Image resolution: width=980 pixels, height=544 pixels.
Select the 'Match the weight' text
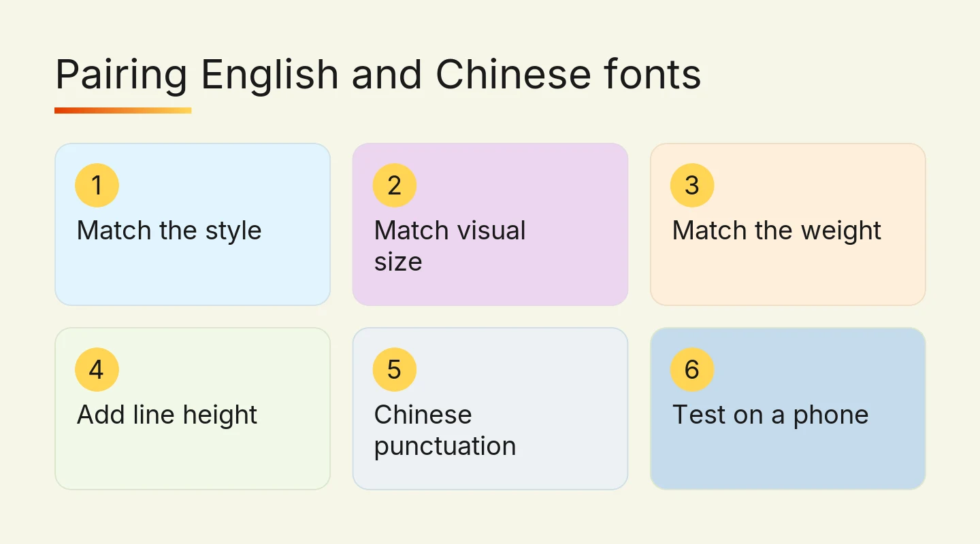pos(777,231)
